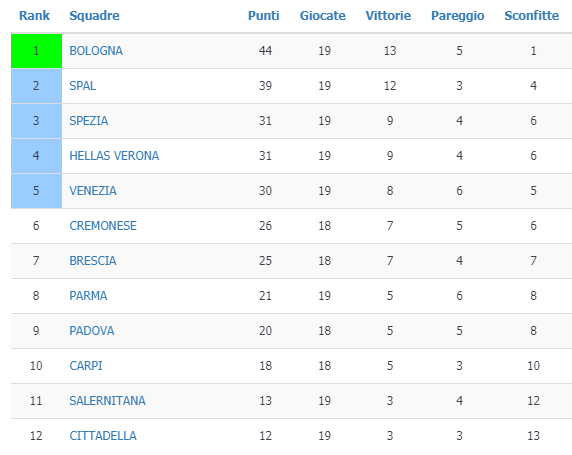Image resolution: width=572 pixels, height=455 pixels.
Task: Open the SPAL team link
Action: click(82, 86)
